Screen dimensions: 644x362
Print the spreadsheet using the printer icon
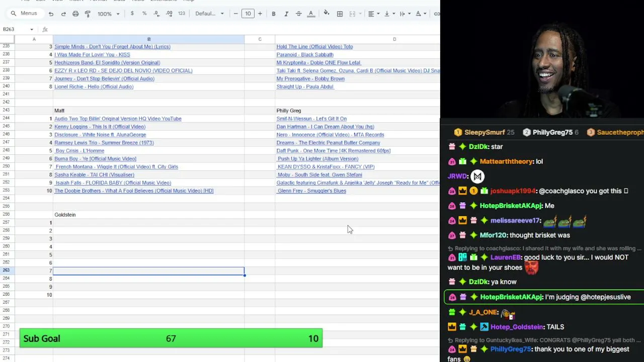75,14
